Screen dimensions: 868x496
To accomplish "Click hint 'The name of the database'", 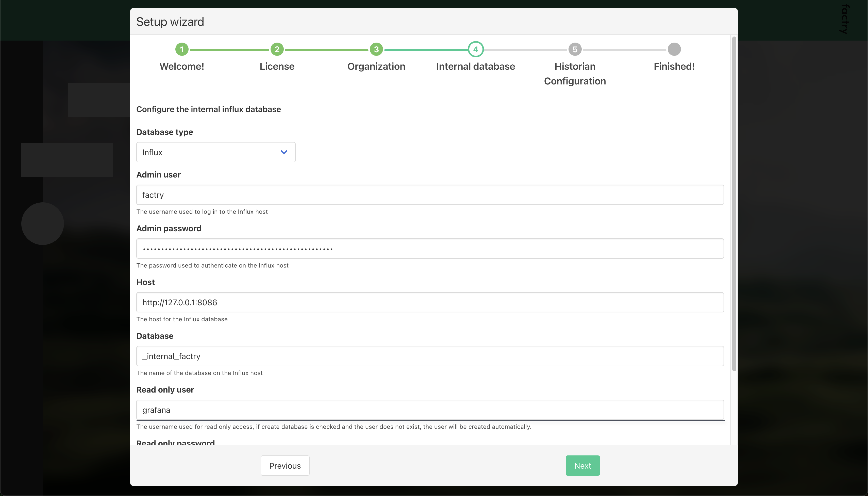I will [199, 373].
